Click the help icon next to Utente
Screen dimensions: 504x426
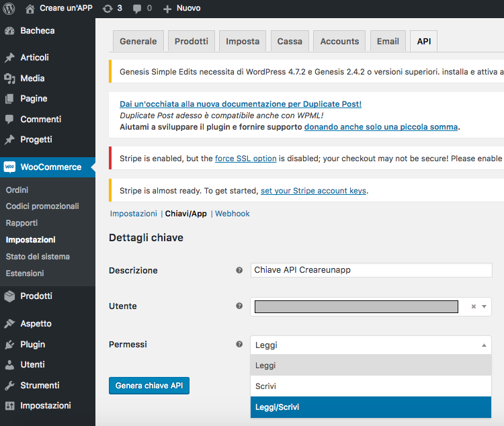239,306
